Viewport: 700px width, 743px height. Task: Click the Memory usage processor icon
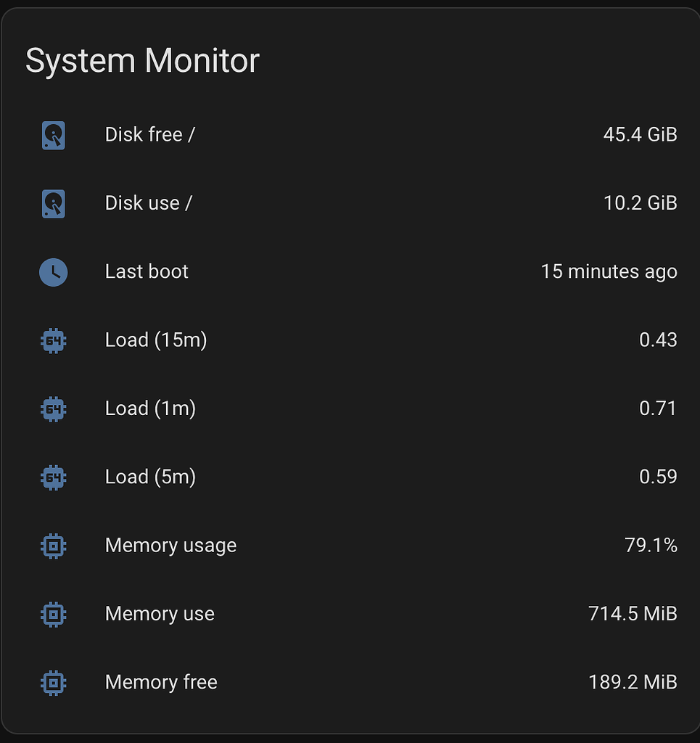[x=52, y=545]
